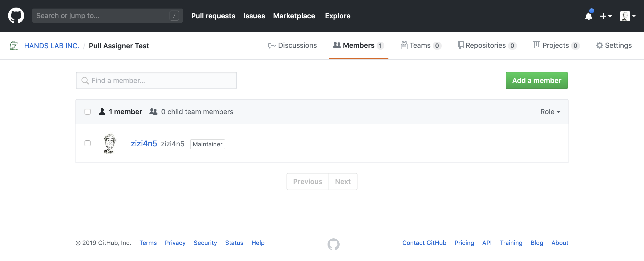
Task: Open the user avatar menu
Action: click(x=628, y=16)
